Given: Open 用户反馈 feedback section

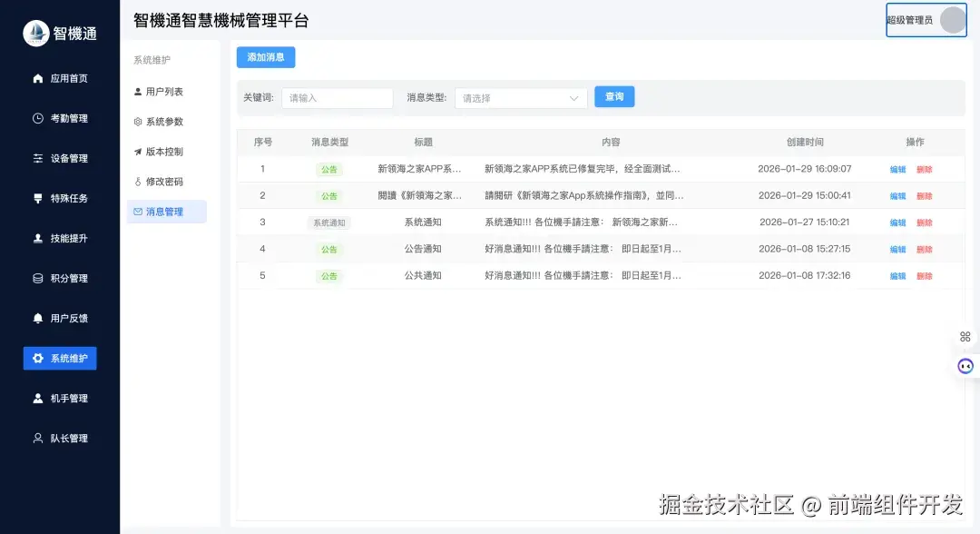Looking at the screenshot, I should tap(59, 318).
